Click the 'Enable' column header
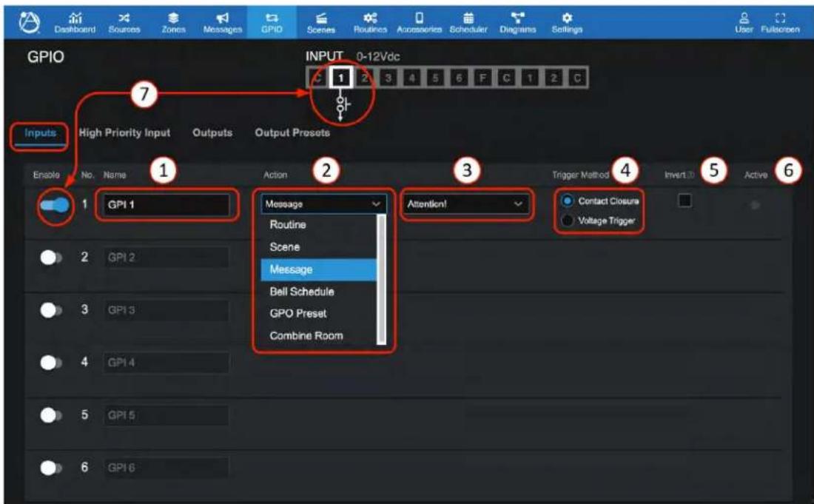The height and width of the screenshot is (504, 814). pyautogui.click(x=46, y=175)
